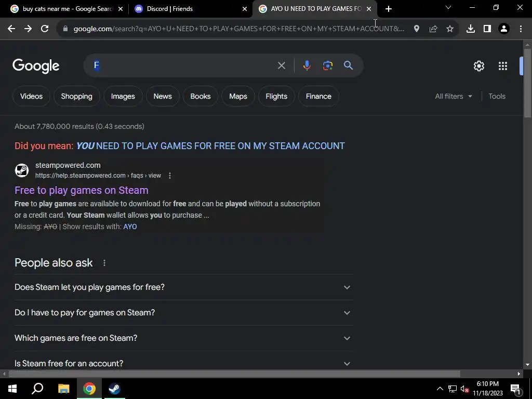Open Windows taskbar search
Viewport: 532px width, 399px height.
(x=37, y=389)
